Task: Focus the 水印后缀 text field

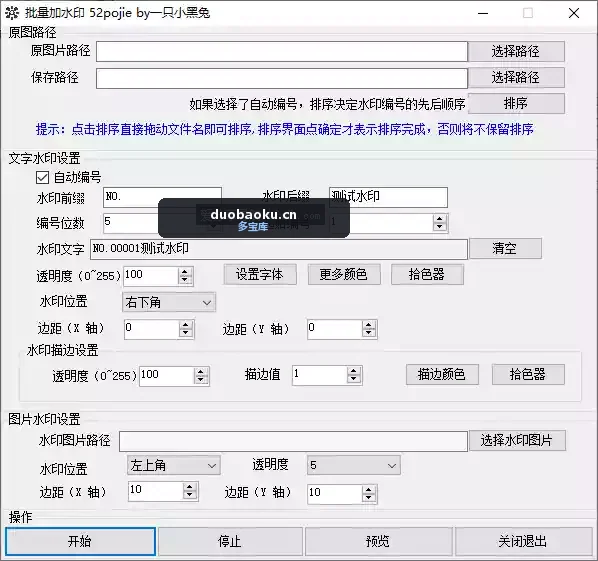Action: coord(388,197)
